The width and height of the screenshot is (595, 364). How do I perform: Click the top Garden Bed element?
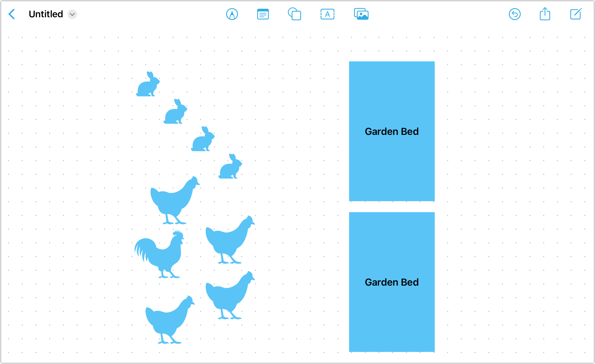coord(392,132)
